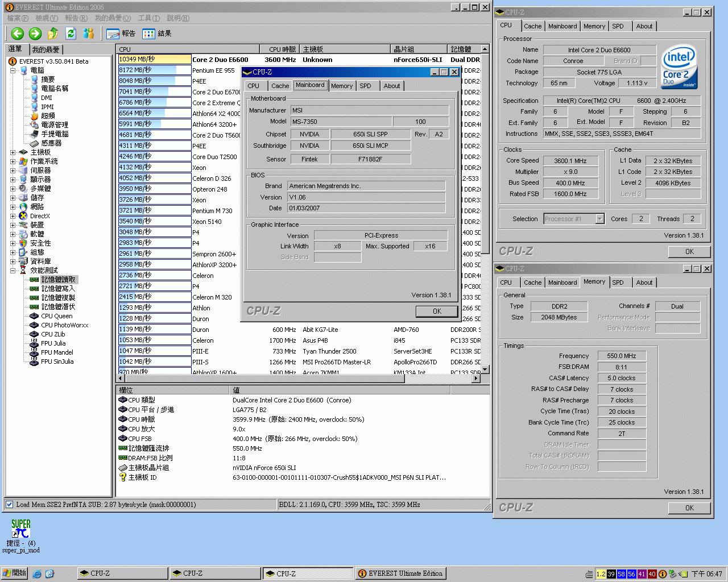728x582 pixels.
Task: Switch to 我的最愛 favorites sidebar tab
Action: pos(45,49)
